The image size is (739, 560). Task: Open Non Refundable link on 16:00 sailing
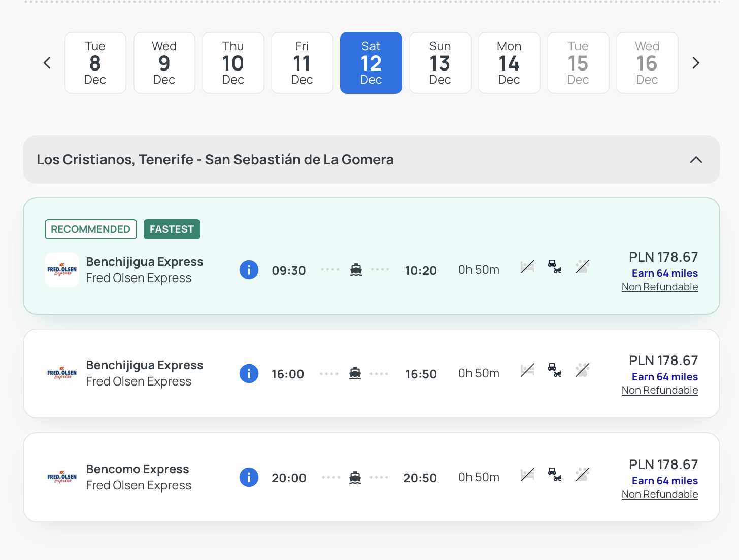pos(660,390)
